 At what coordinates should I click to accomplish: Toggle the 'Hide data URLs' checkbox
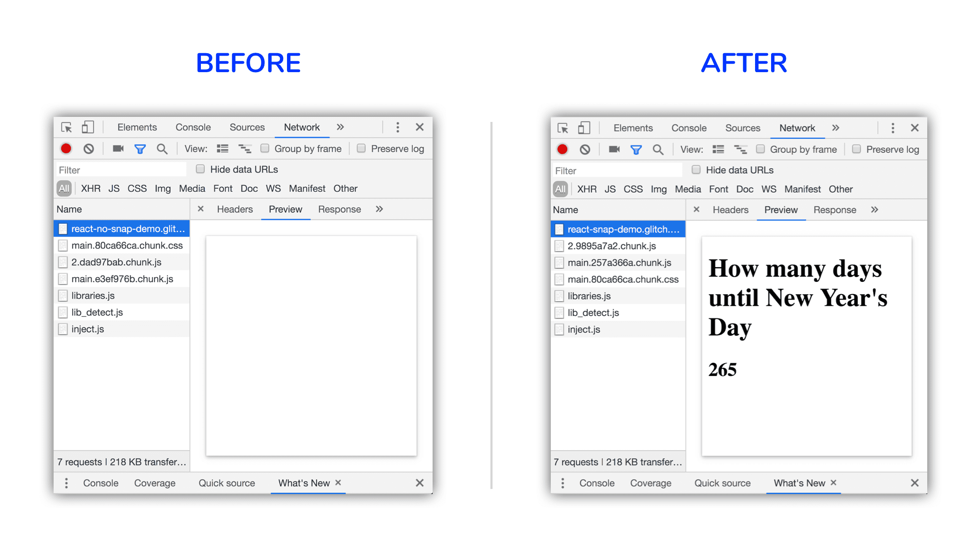tap(198, 170)
